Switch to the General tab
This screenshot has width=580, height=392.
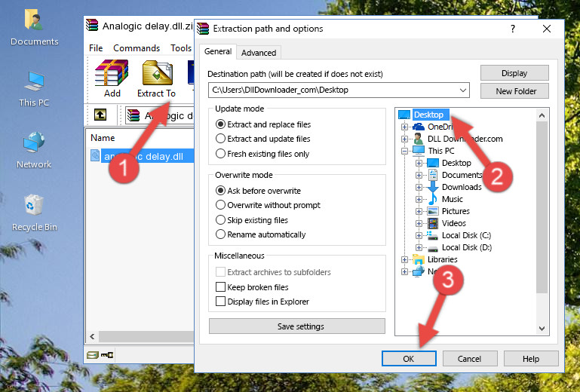[x=218, y=51]
